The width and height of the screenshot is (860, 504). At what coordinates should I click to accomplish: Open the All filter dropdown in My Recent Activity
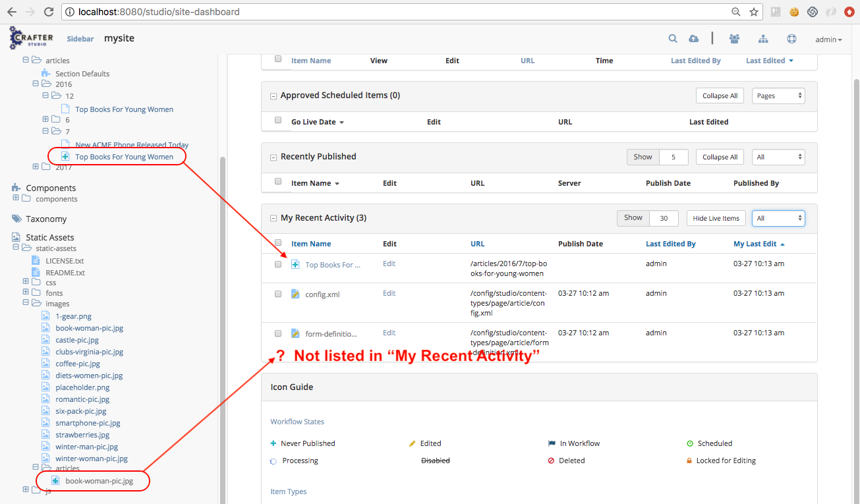tap(778, 218)
